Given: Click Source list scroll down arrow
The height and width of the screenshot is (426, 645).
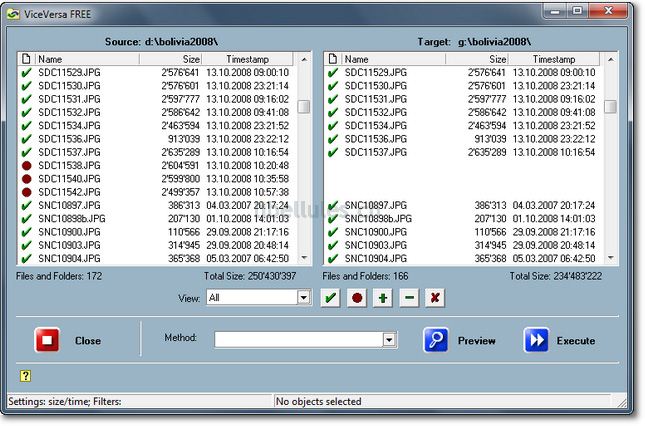Looking at the screenshot, I should (304, 258).
